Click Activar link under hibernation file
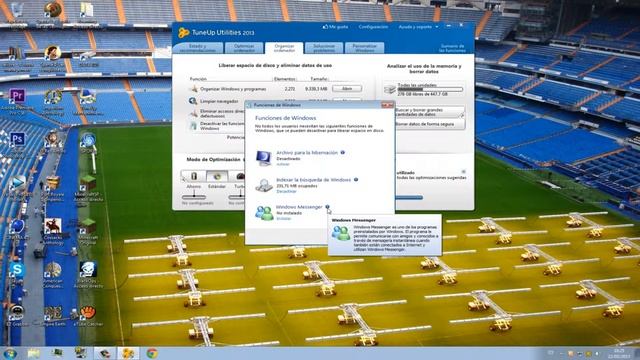Screen dimensions: 640x360 click(x=283, y=164)
